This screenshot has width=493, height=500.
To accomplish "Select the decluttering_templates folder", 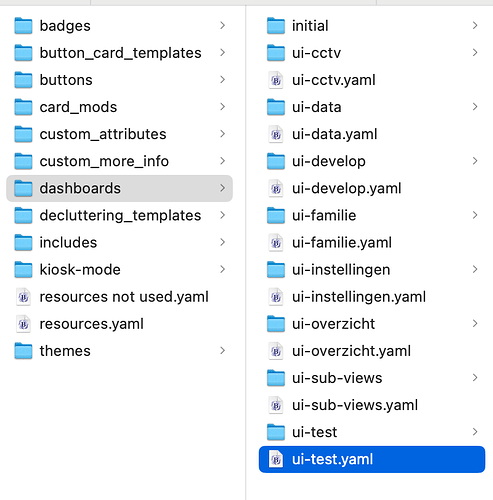I will (x=119, y=215).
